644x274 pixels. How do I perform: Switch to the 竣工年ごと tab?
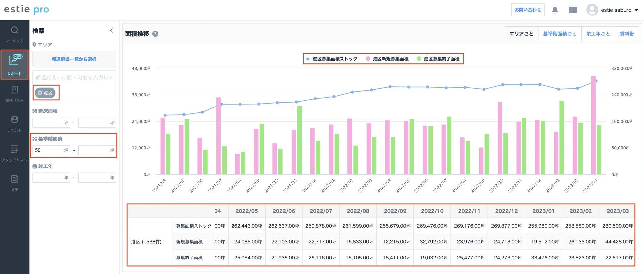598,34
